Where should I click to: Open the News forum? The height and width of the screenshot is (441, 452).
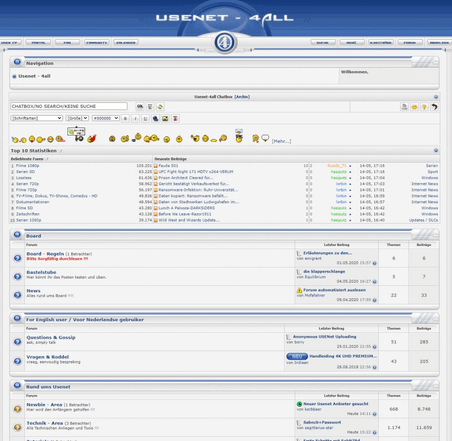pyautogui.click(x=33, y=291)
